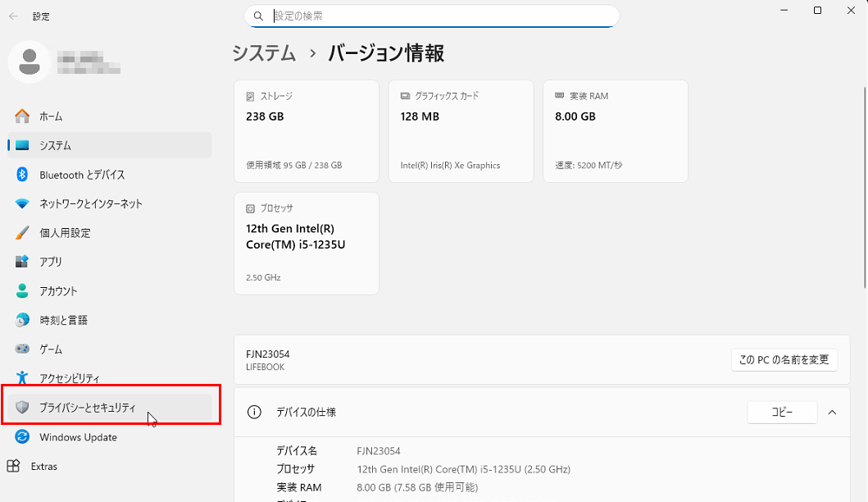
Task: Click the Time and language globe icon
Action: (x=22, y=320)
